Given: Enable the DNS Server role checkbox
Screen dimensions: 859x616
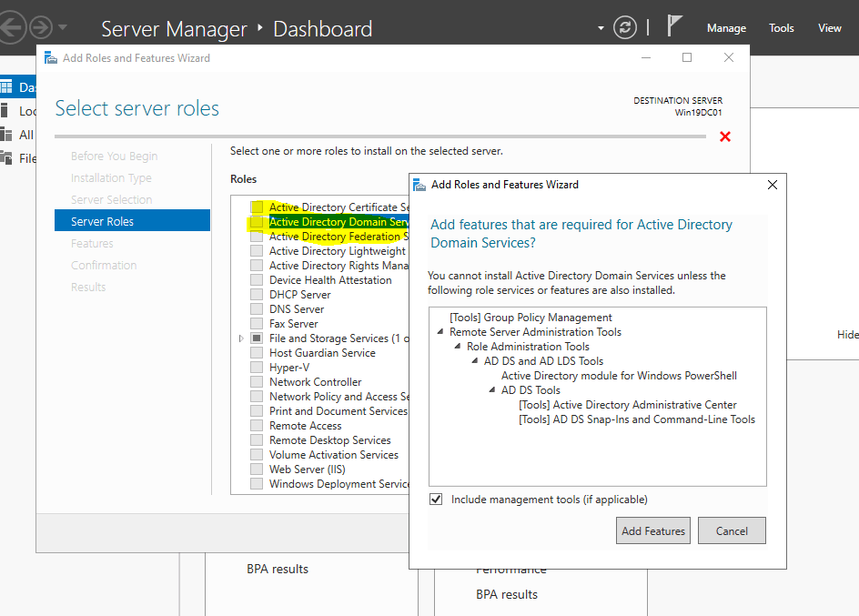Looking at the screenshot, I should tap(257, 309).
